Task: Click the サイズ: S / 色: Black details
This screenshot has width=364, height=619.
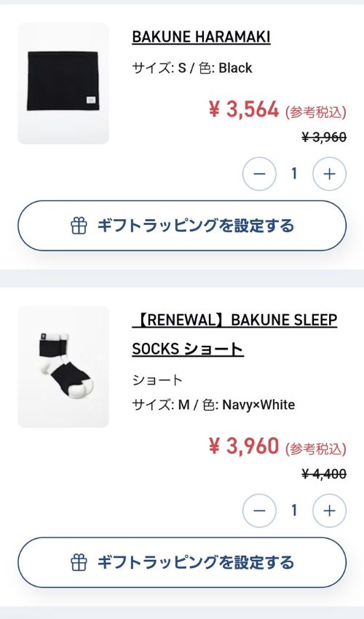Action: tap(192, 68)
